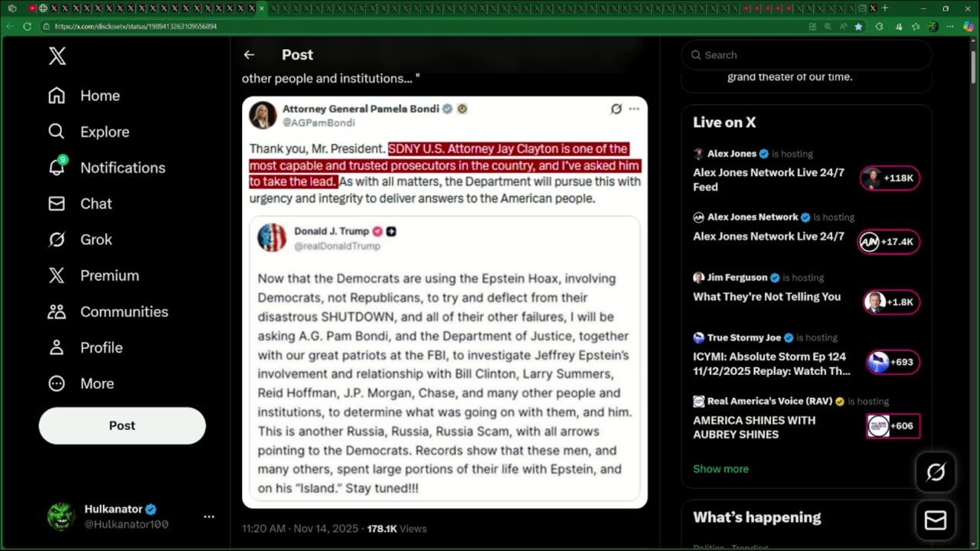980x551 pixels.
Task: Open a new browser tab with plus
Action: [885, 8]
